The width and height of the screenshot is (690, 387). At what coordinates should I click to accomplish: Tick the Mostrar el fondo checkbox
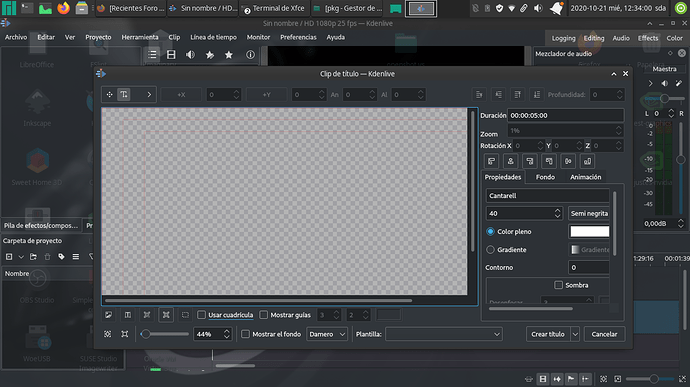pos(246,334)
